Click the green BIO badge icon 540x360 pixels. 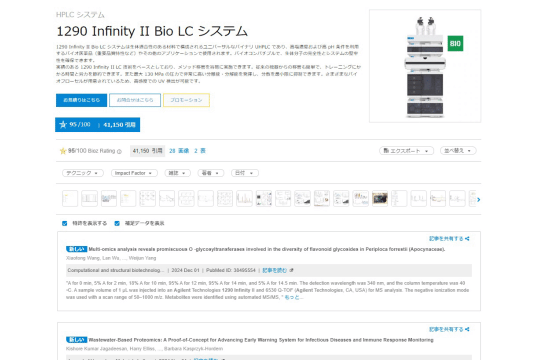pos(455,43)
